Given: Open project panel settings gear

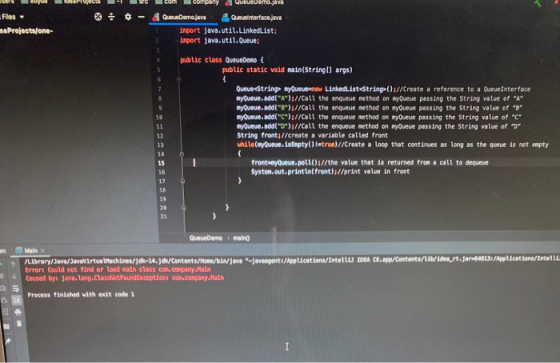Looking at the screenshot, I should click(128, 16).
